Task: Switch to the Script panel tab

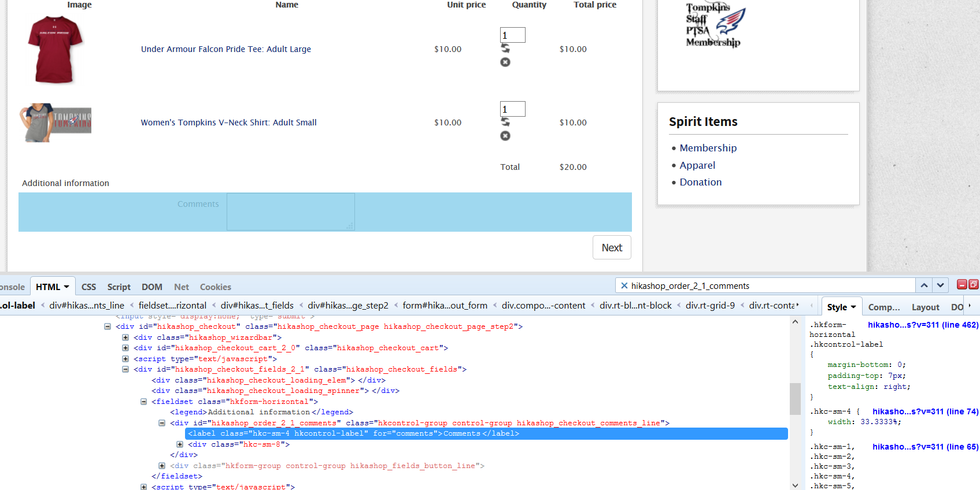Action: pos(119,287)
